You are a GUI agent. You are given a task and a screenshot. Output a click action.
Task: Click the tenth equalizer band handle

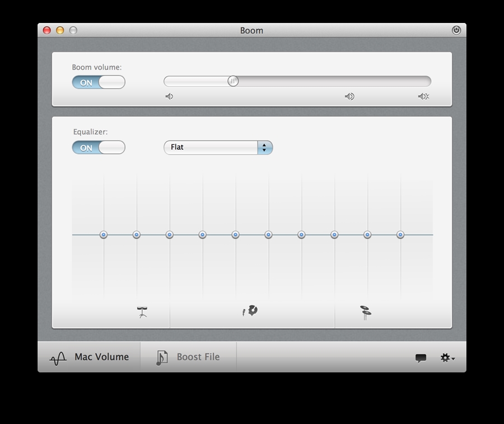(x=400, y=234)
